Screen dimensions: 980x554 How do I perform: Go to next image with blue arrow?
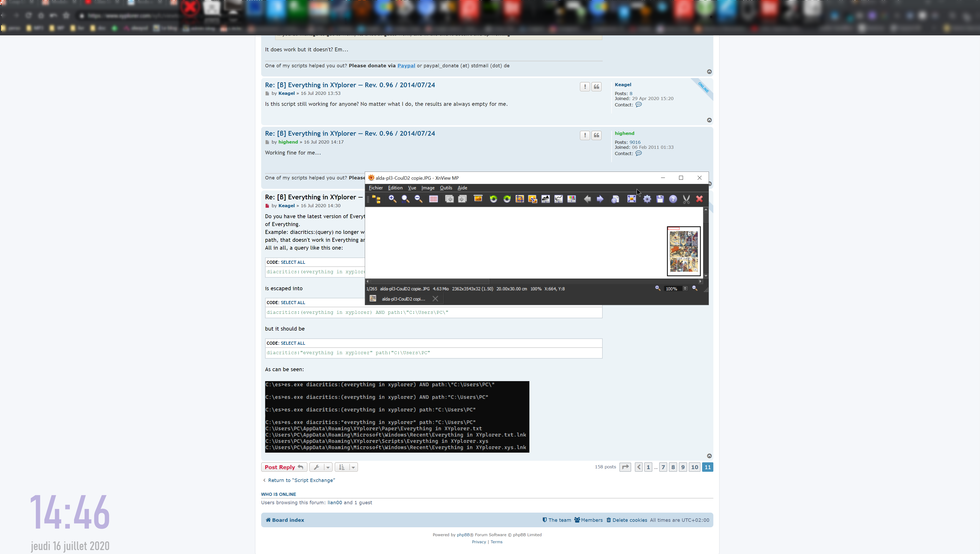pyautogui.click(x=600, y=199)
